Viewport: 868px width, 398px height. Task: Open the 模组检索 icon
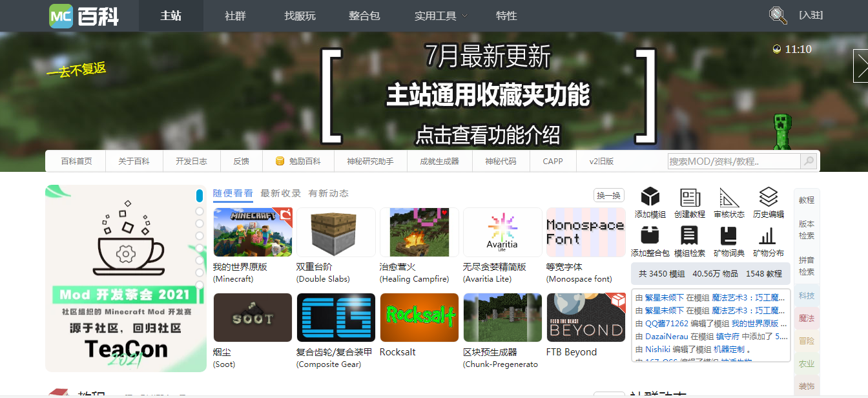click(x=690, y=236)
